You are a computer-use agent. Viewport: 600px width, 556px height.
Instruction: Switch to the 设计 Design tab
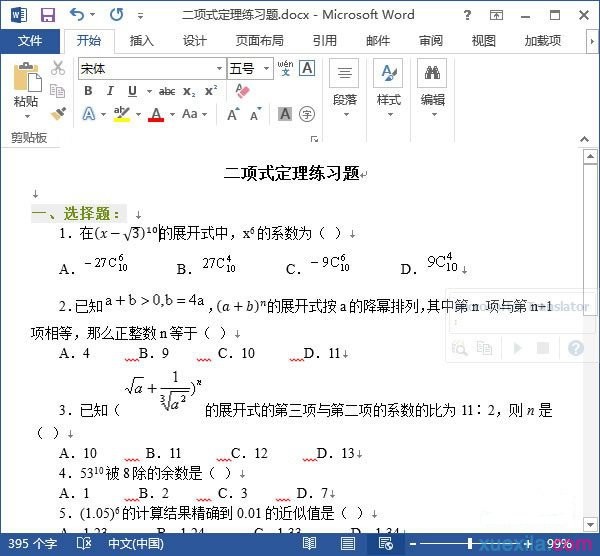click(195, 41)
